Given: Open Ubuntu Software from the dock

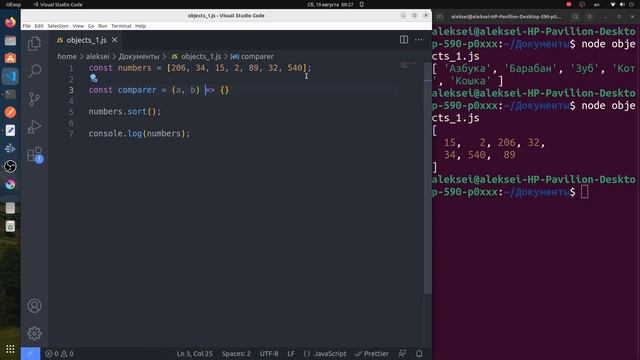Looking at the screenshot, I should 10,58.
